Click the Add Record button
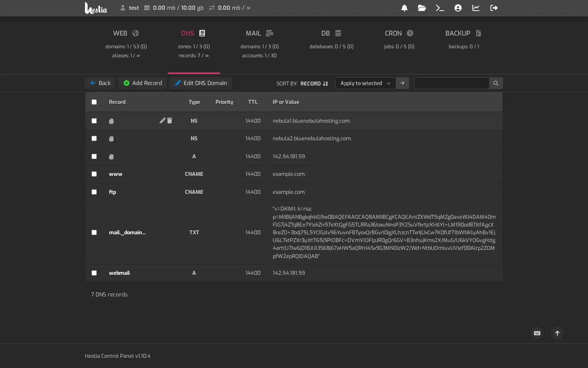Image resolution: width=588 pixels, height=368 pixels. 143,83
